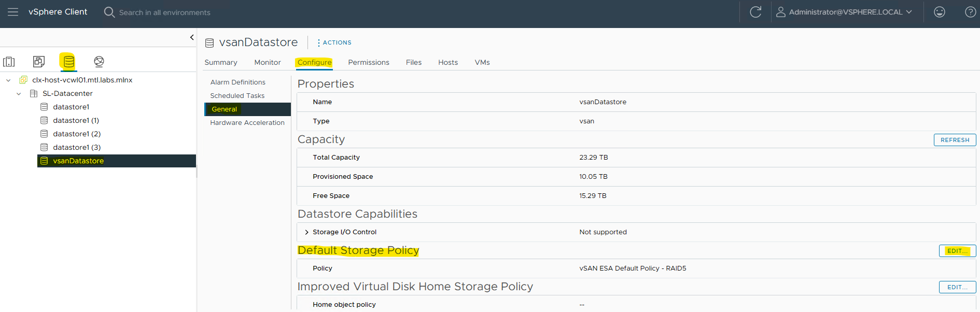The image size is (980, 312).
Task: Click the datastore1 datastore icon
Action: pyautogui.click(x=44, y=107)
